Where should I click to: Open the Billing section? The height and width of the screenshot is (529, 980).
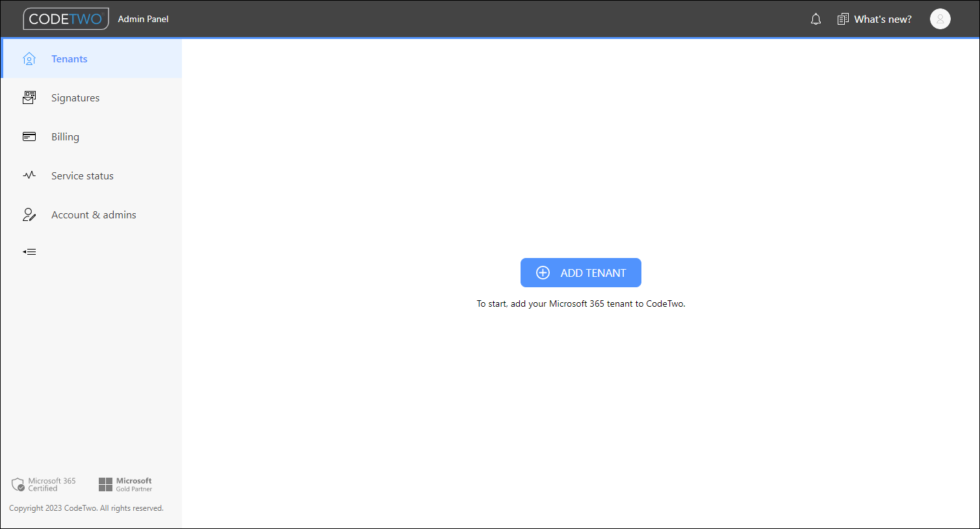tap(65, 136)
